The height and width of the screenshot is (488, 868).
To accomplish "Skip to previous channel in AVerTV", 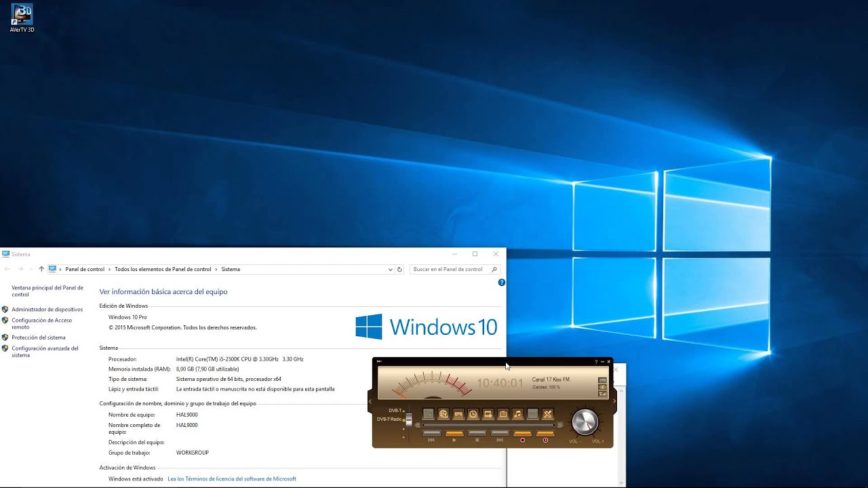I will [431, 434].
